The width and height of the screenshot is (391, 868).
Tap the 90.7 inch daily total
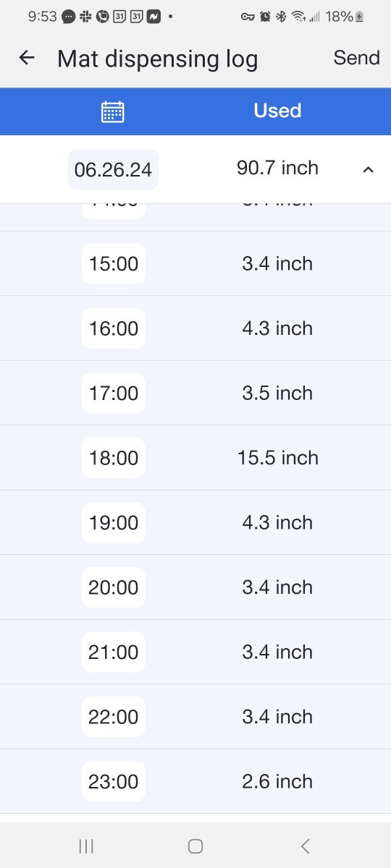pos(277,168)
